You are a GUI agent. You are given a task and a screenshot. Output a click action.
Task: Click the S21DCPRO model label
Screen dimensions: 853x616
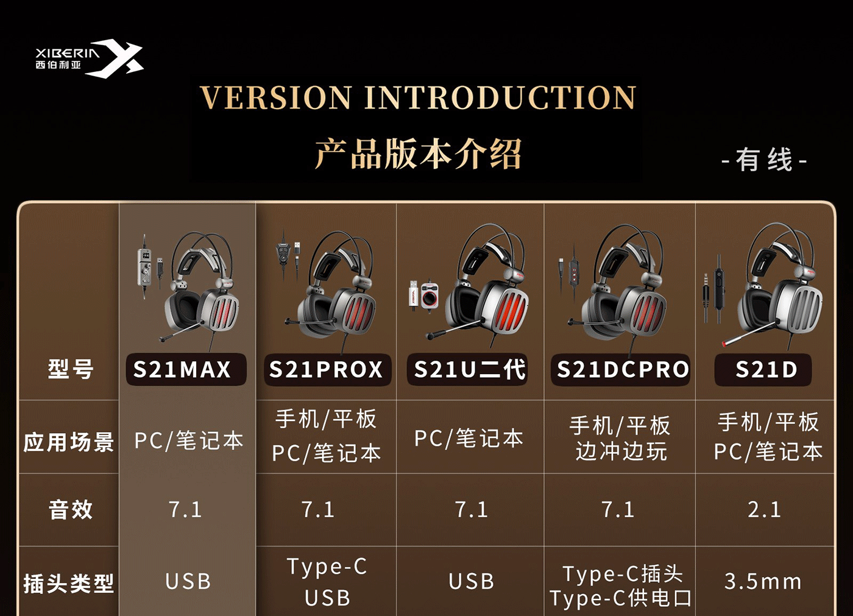coord(621,369)
